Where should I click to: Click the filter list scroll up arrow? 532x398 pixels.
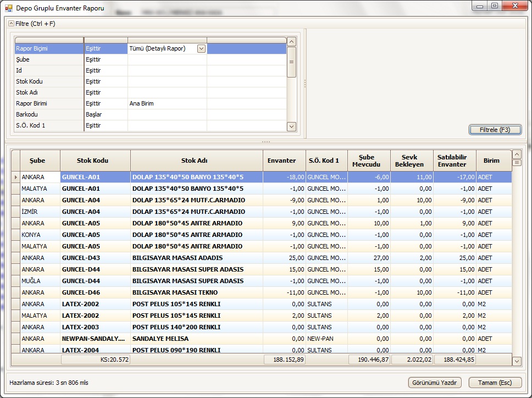(x=291, y=42)
